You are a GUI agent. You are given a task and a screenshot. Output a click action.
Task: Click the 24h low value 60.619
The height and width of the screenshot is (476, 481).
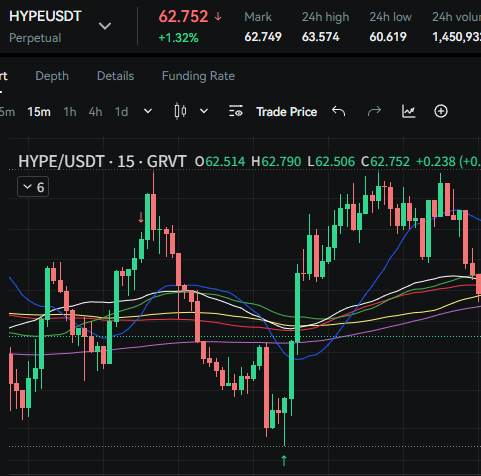(x=388, y=37)
